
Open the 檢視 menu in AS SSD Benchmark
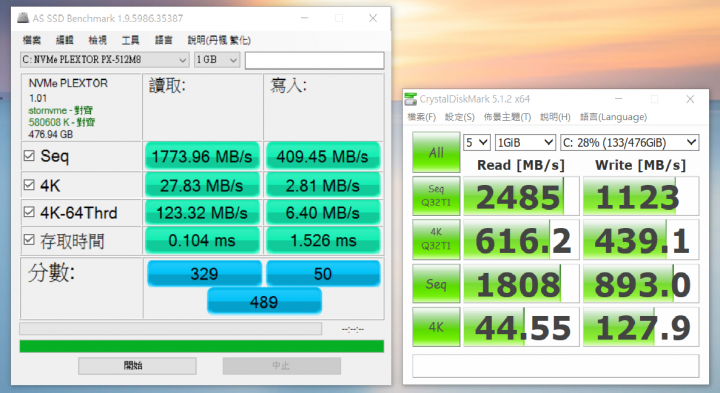point(97,40)
